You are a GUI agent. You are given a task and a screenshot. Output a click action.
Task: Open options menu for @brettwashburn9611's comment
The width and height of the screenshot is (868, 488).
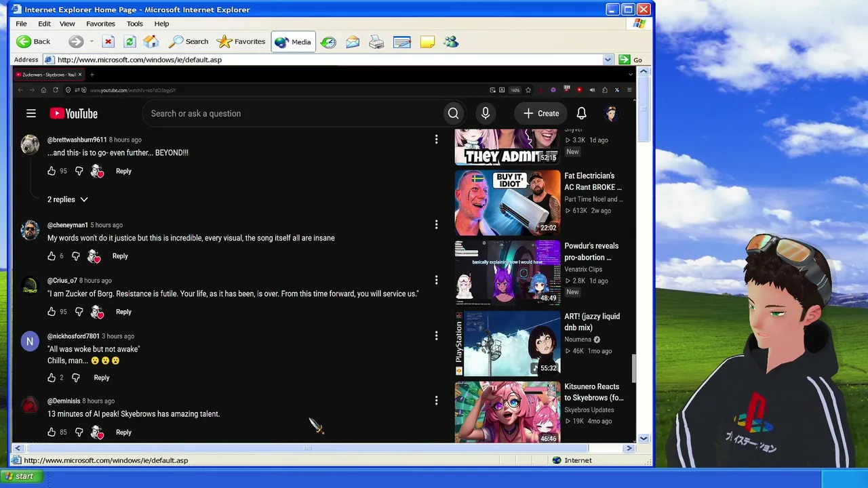click(436, 139)
